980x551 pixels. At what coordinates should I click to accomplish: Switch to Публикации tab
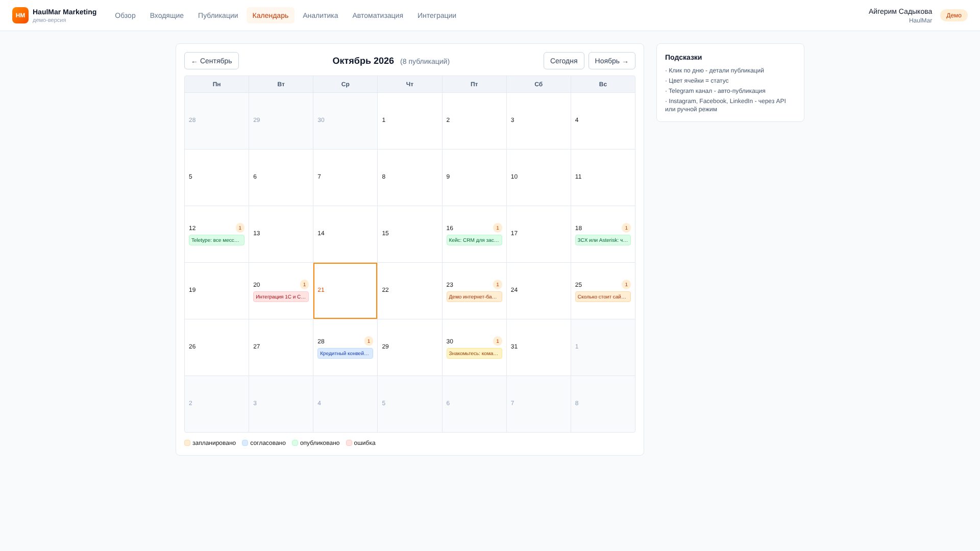point(218,15)
